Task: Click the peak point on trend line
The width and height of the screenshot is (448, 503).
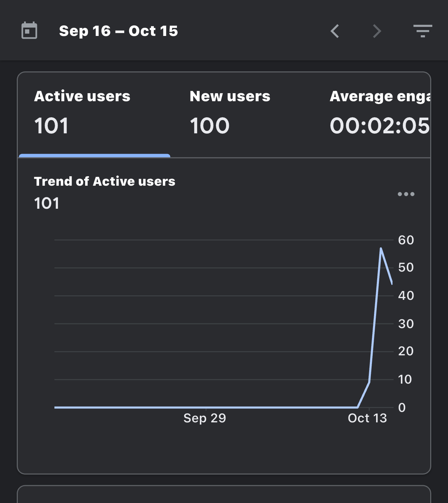Action: pos(381,249)
